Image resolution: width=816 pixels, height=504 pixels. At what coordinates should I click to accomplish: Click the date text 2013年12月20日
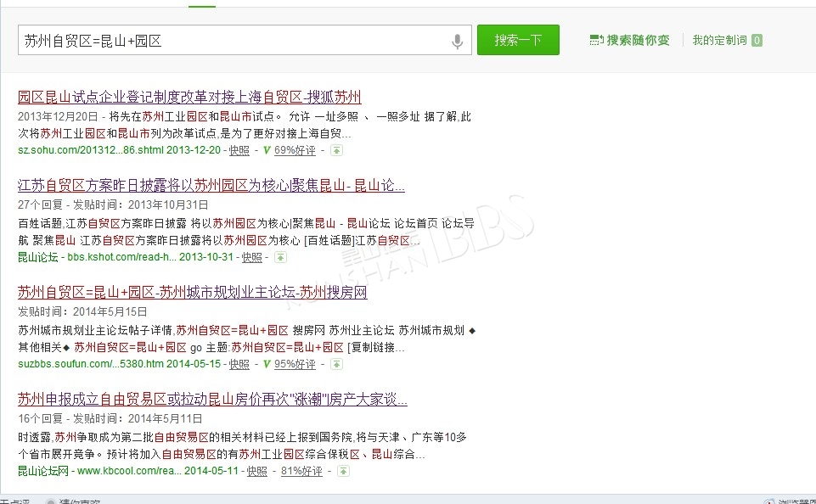tap(58, 116)
